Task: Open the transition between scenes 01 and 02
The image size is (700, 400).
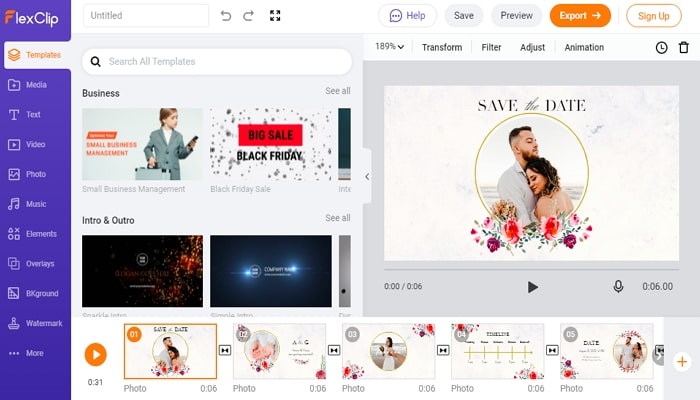Action: (225, 350)
